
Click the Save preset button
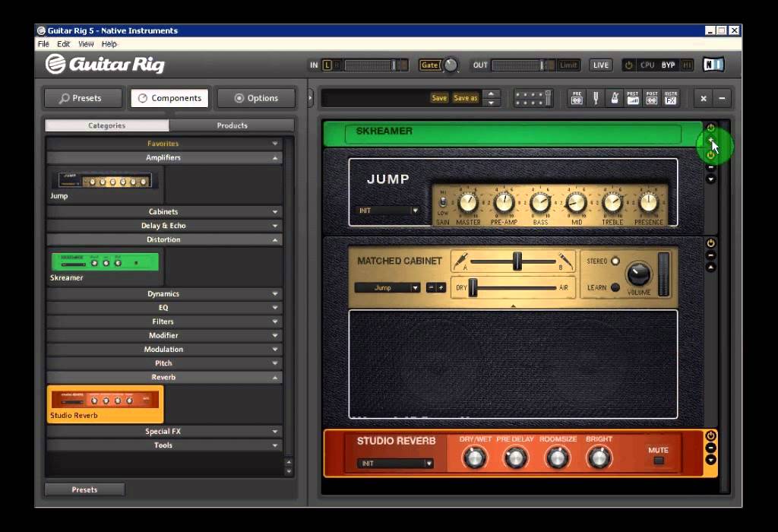[439, 98]
